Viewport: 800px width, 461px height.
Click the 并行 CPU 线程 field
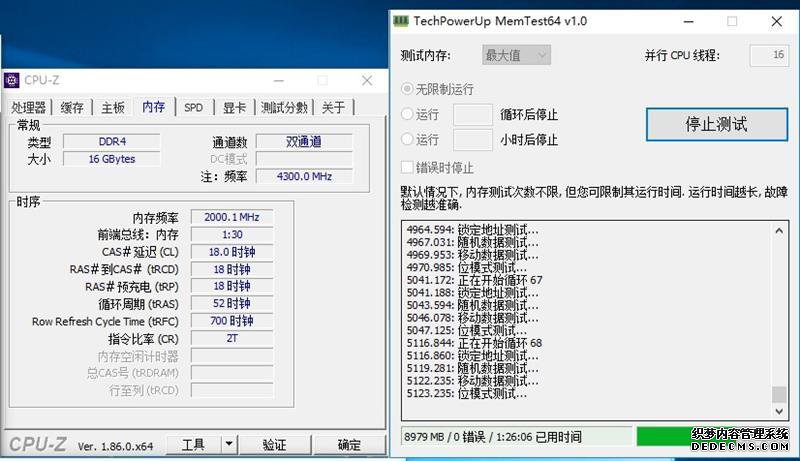(x=769, y=55)
